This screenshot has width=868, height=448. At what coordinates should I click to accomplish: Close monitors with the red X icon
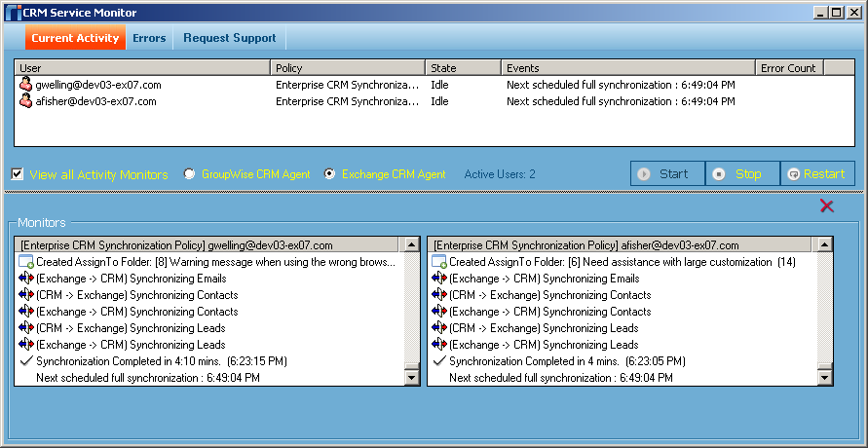[x=826, y=205]
